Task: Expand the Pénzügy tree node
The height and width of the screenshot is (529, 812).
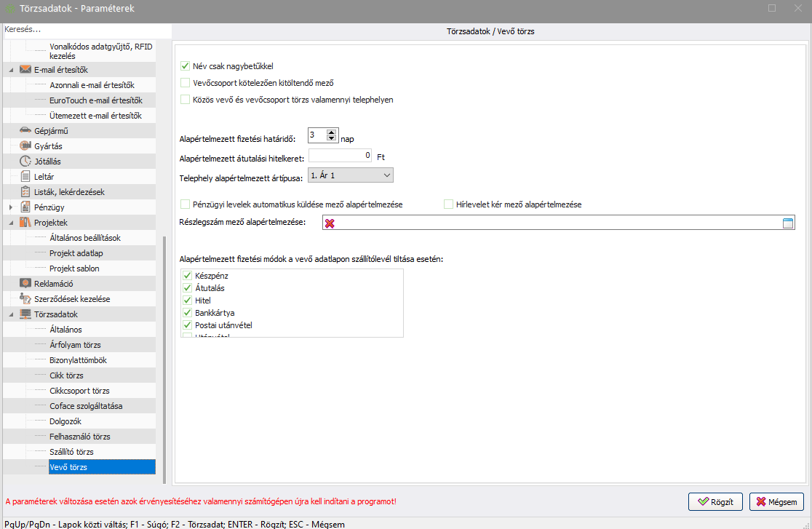Action: (x=11, y=207)
